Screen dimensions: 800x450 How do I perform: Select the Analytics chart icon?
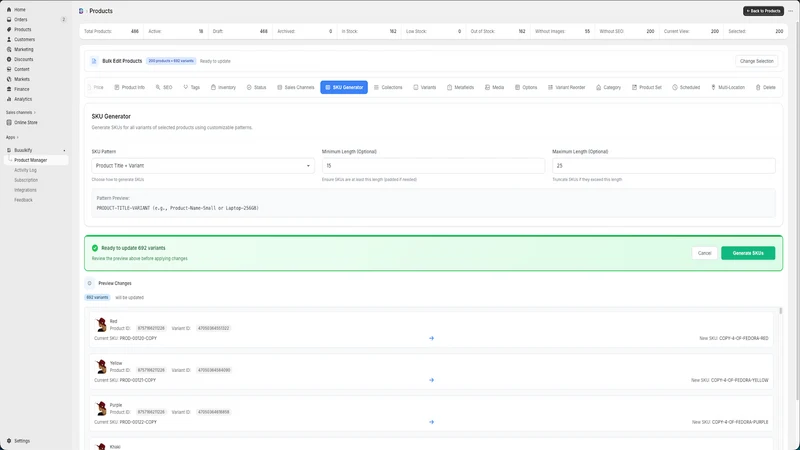(x=9, y=99)
